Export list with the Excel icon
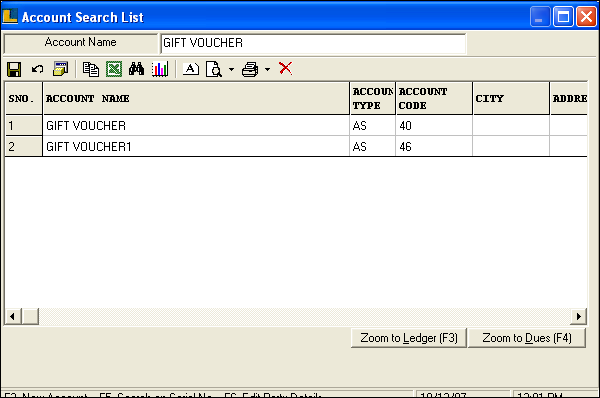This screenshot has height=398, width=600. coord(114,69)
